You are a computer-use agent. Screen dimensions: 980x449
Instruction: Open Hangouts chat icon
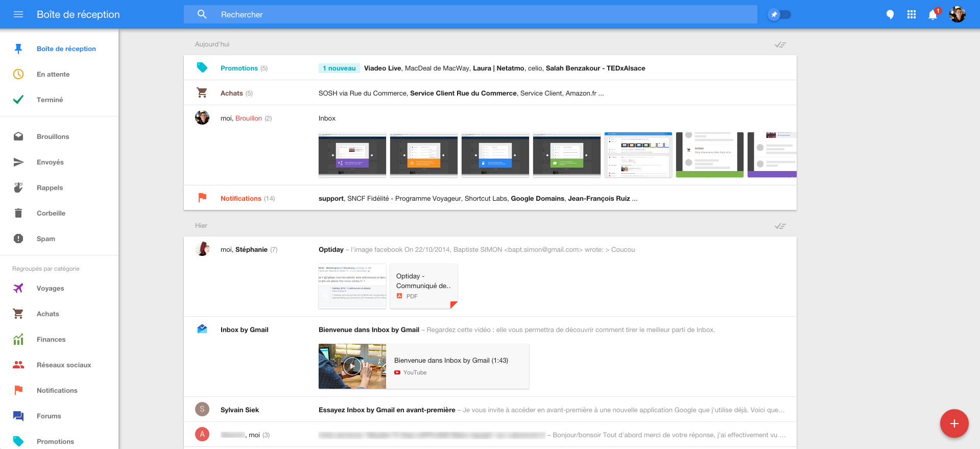[890, 14]
